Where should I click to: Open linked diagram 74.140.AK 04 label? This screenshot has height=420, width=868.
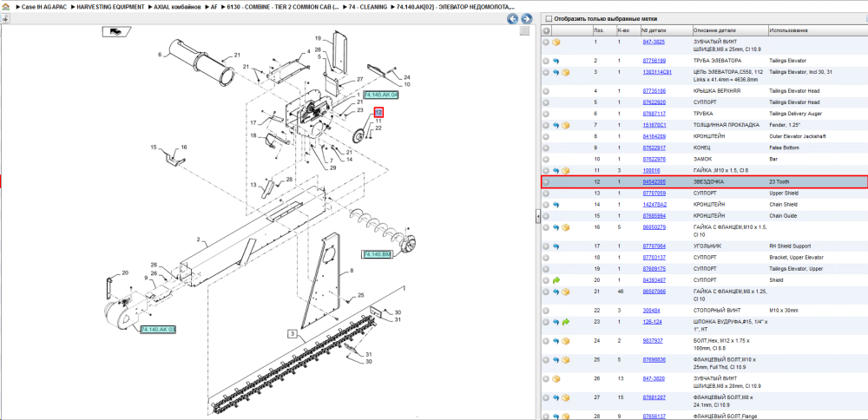[x=380, y=95]
